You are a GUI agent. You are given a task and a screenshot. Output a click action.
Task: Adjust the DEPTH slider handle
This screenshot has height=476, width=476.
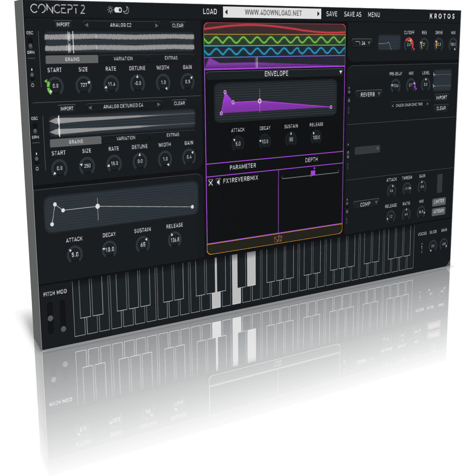(x=313, y=173)
